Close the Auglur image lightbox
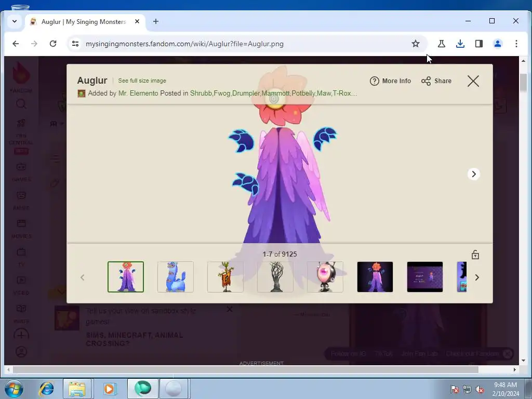 point(473,81)
